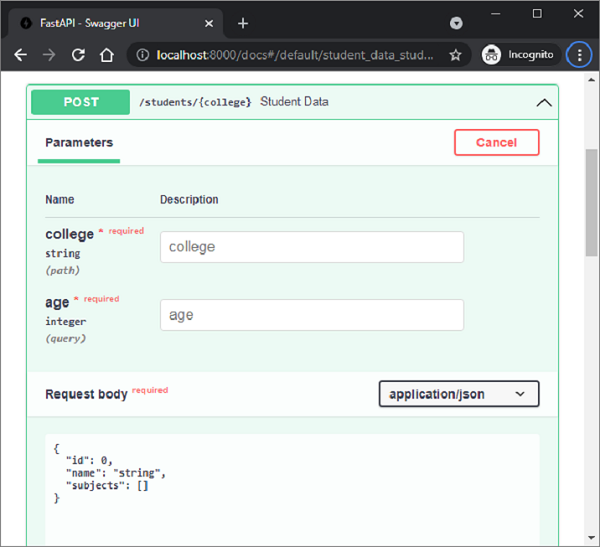Click the browser back arrow
600x547 pixels.
point(20,55)
